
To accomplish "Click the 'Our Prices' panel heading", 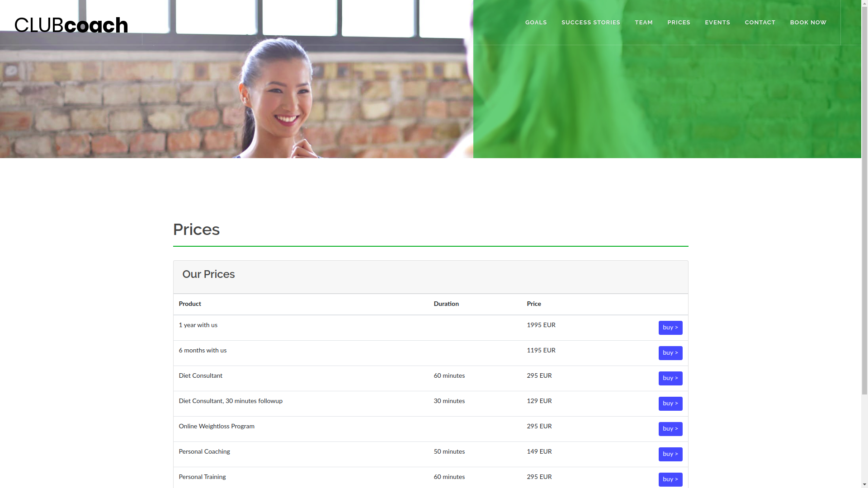I will click(208, 274).
